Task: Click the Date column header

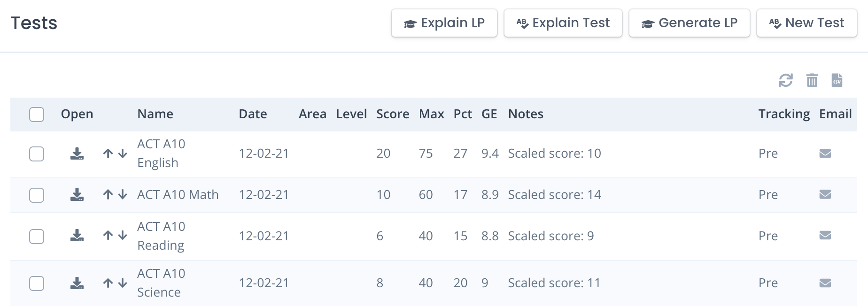Action: [x=253, y=114]
